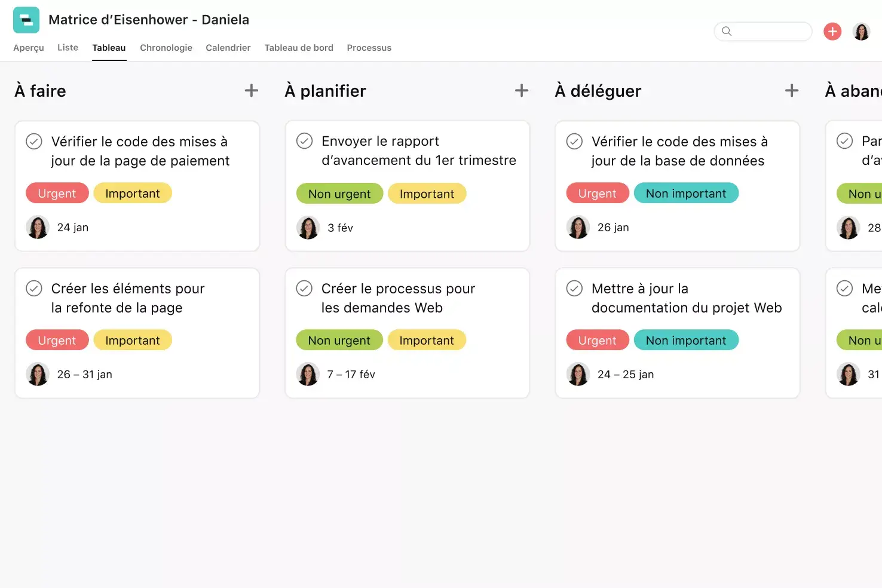Image resolution: width=882 pixels, height=588 pixels.
Task: Mark 'Créer le processus pour les demandes Web' complete
Action: click(304, 289)
